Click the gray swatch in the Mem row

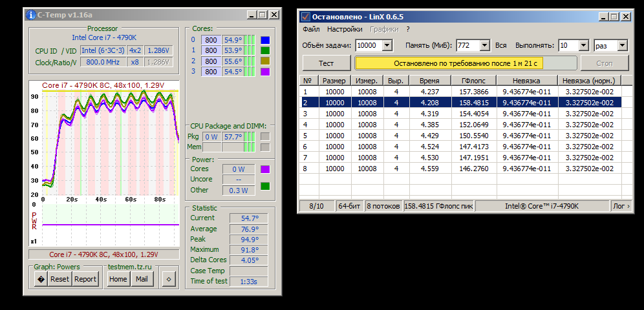click(265, 147)
